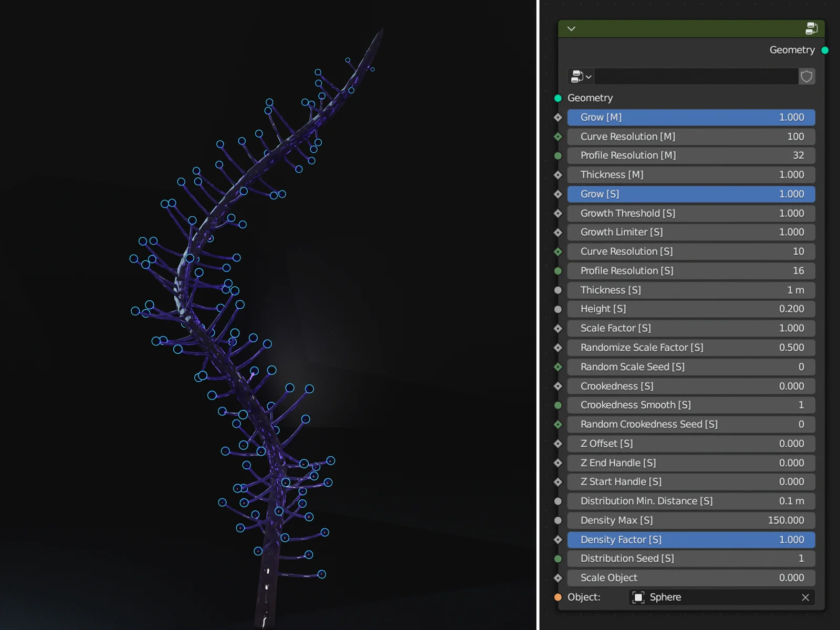Click the Distribution Seed [S] field
Screen dimensions: 840x630
691,559
